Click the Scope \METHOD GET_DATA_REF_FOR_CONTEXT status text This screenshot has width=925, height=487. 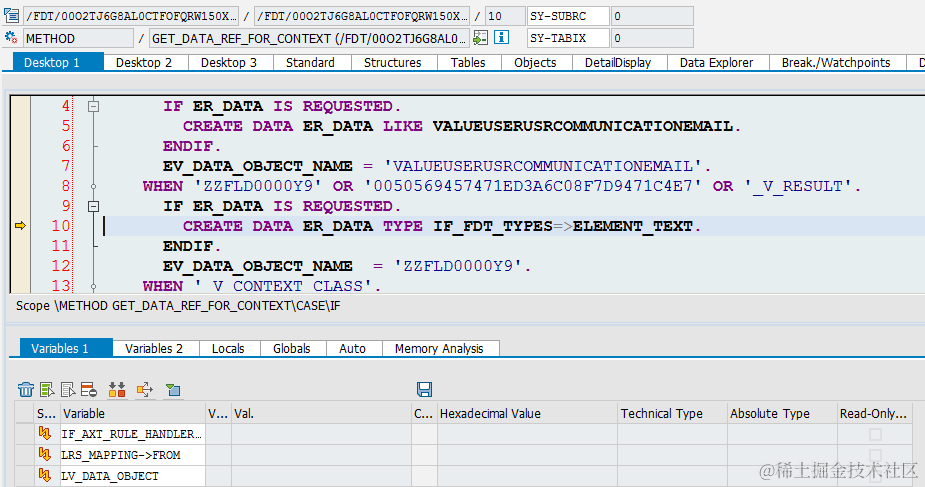178,305
